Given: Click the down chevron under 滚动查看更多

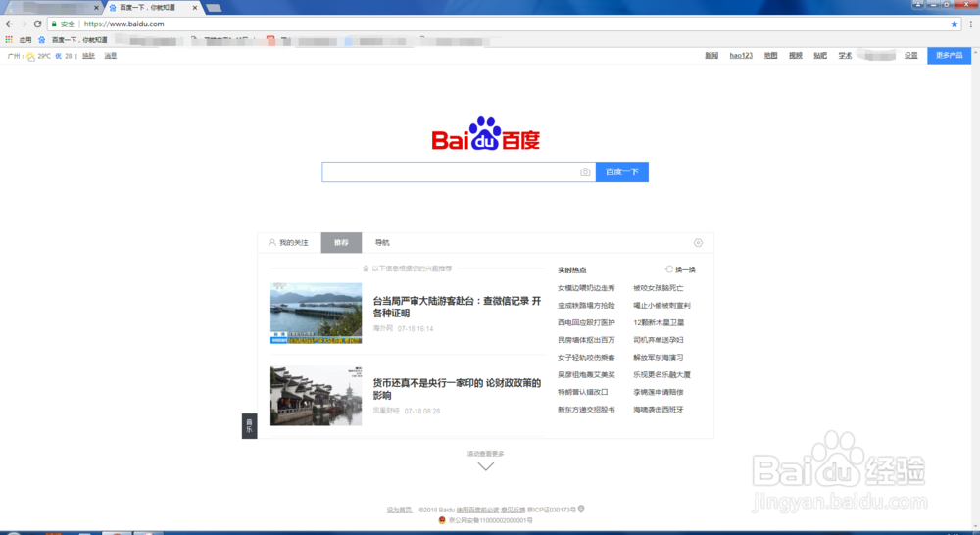Looking at the screenshot, I should [486, 466].
